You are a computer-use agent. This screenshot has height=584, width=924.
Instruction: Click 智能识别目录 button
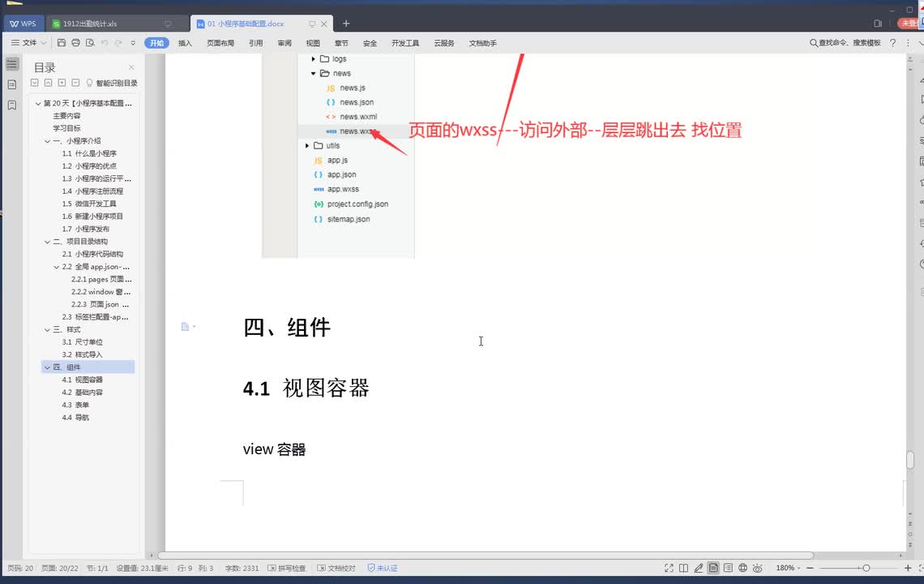click(112, 84)
